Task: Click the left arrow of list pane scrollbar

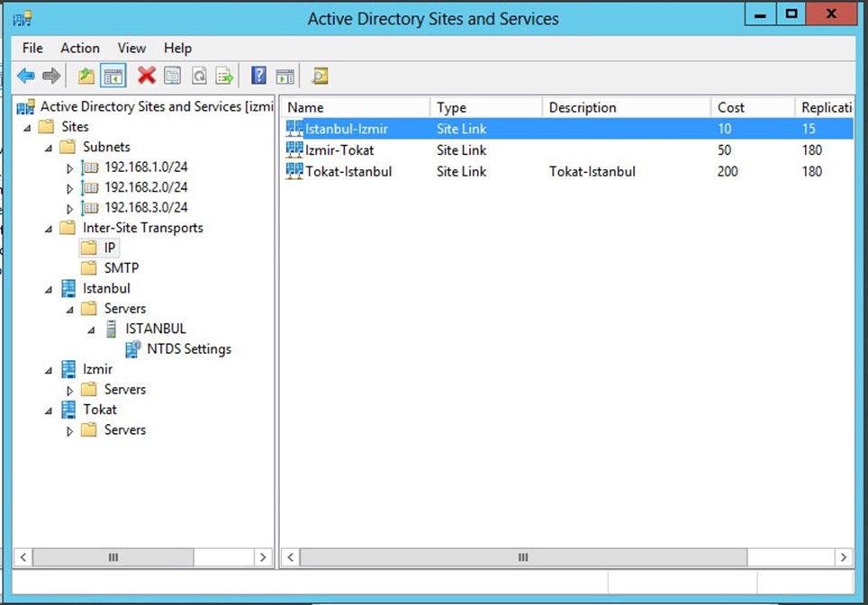Action: (291, 557)
